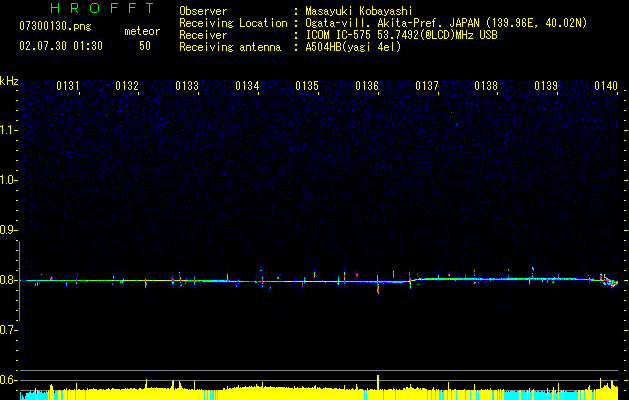Screen dimensions: 629x400
Task: Click the 0136 time marker
Action: [367, 86]
